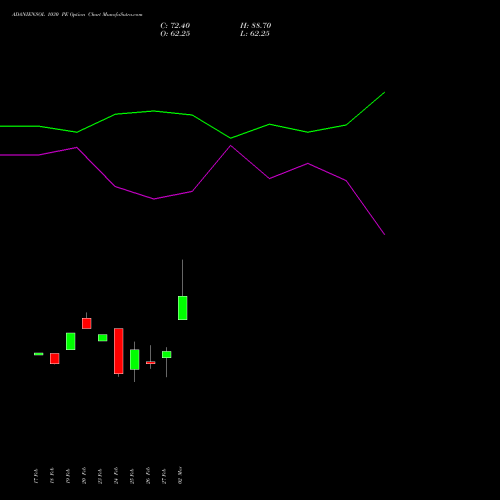Select the 26 Feb date label
The width and height of the screenshot is (500, 500).
(148, 476)
